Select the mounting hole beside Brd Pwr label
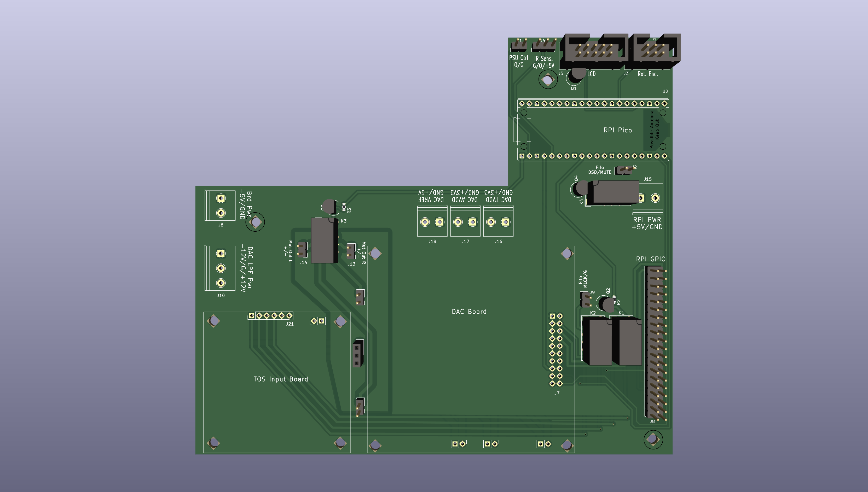This screenshot has width=868, height=492. pos(256,222)
